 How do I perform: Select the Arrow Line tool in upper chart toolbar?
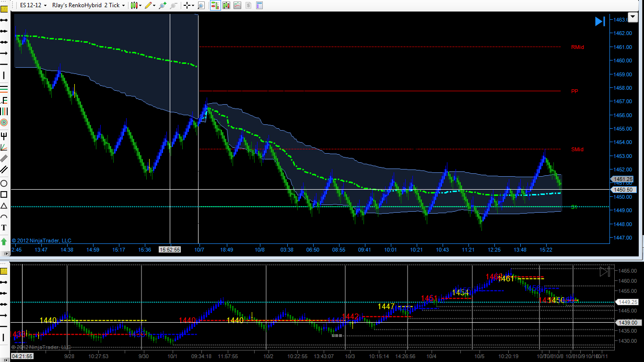(4, 53)
